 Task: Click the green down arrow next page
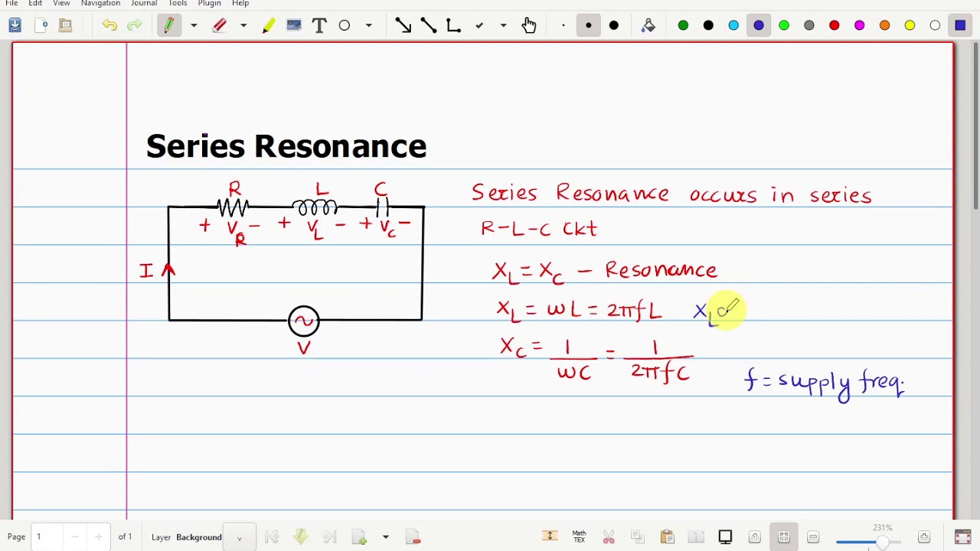point(301,537)
